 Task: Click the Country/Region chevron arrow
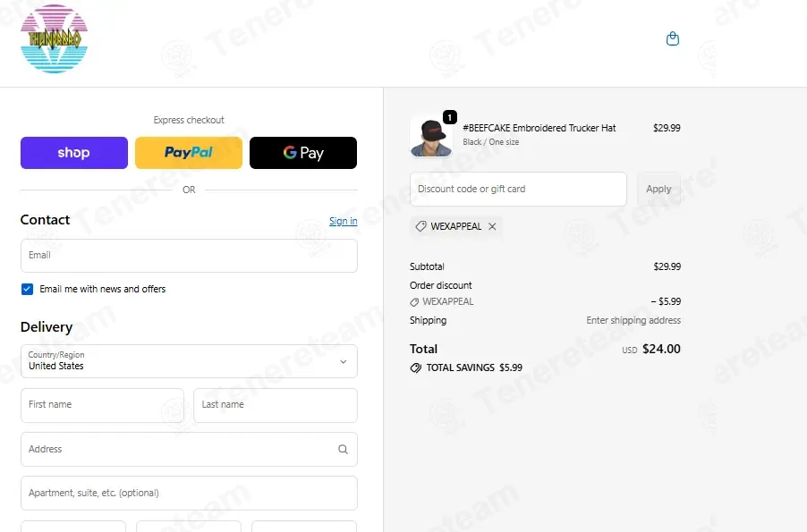[x=344, y=362]
